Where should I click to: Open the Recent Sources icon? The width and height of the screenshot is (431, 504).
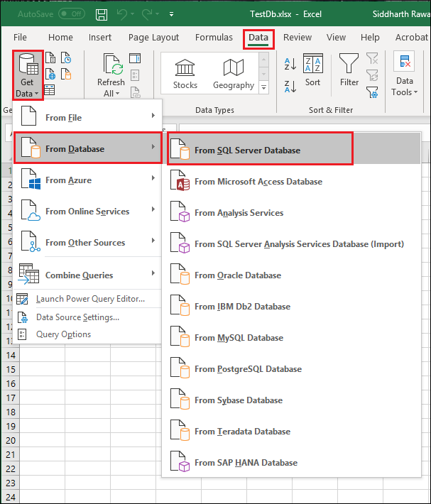pyautogui.click(x=66, y=58)
